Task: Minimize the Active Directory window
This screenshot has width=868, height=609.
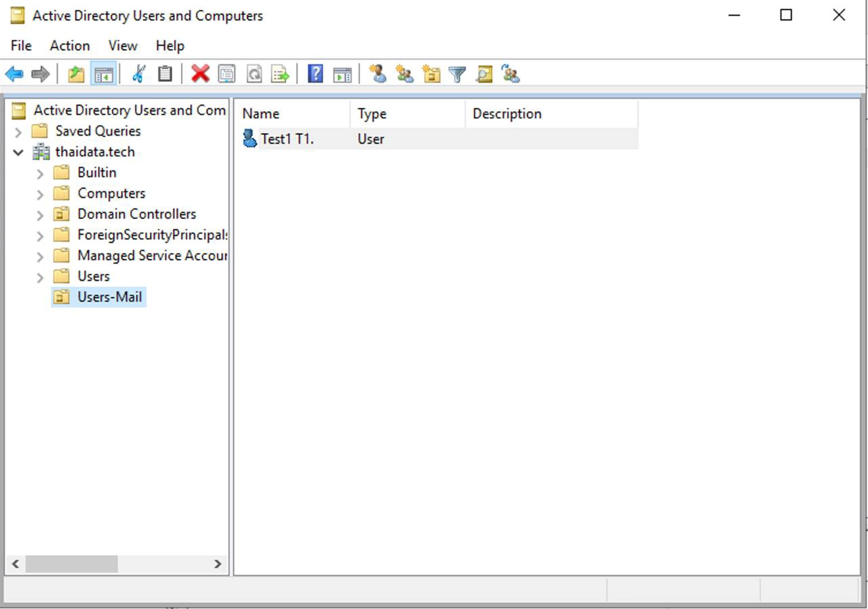Action: pyautogui.click(x=734, y=15)
